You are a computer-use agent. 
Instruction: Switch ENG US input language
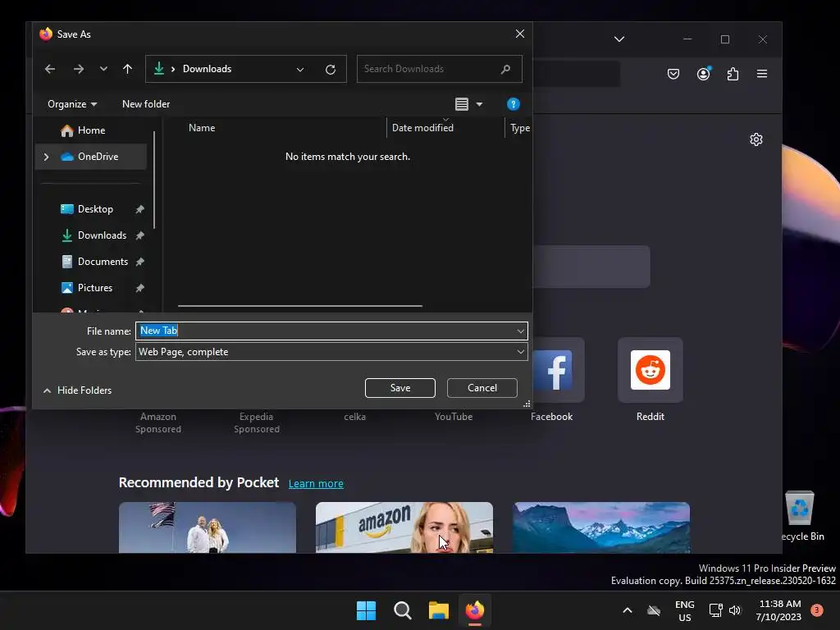tap(685, 610)
